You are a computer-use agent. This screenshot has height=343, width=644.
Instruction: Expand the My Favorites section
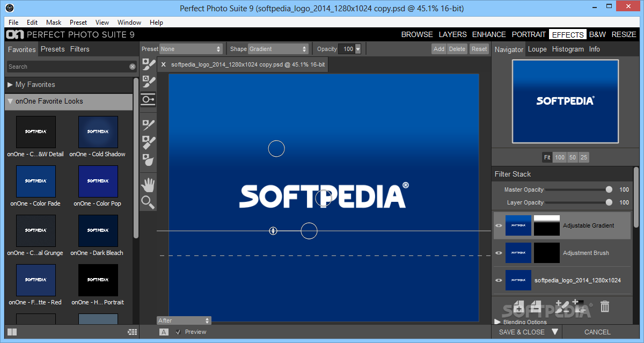10,84
